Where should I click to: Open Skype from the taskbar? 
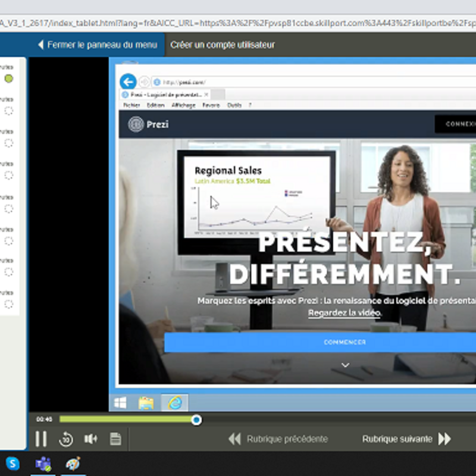point(12,464)
